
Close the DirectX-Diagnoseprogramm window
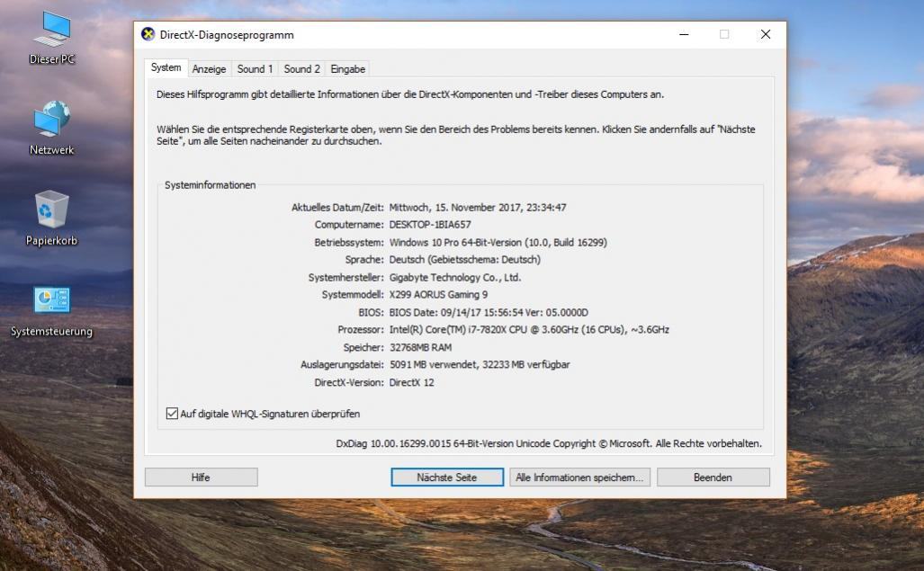tap(766, 35)
